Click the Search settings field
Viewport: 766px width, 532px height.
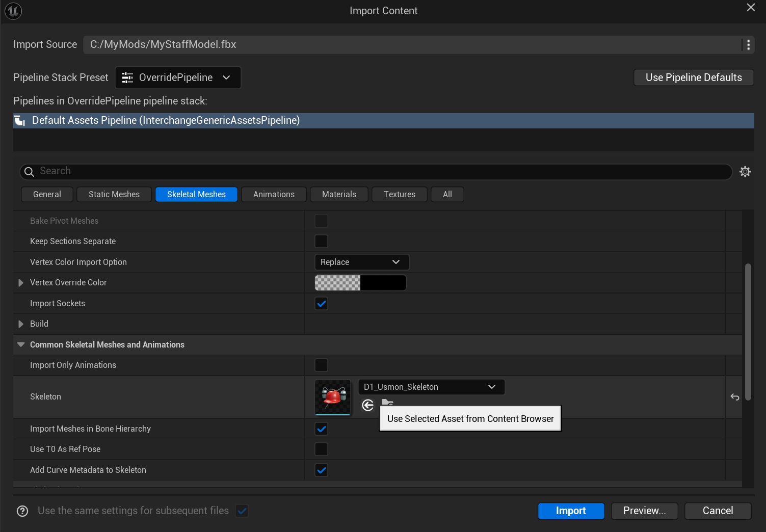(376, 172)
